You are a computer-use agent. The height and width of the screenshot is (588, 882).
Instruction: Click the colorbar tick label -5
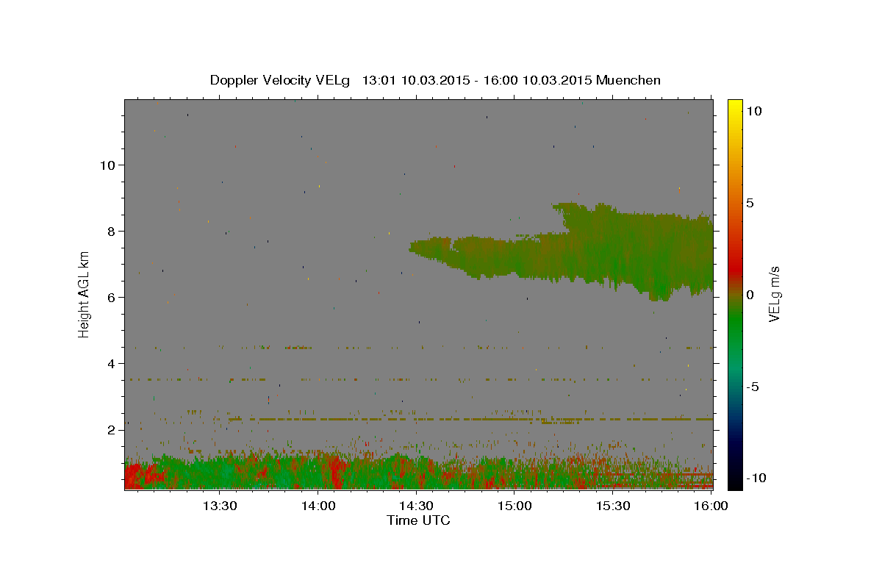click(x=754, y=387)
